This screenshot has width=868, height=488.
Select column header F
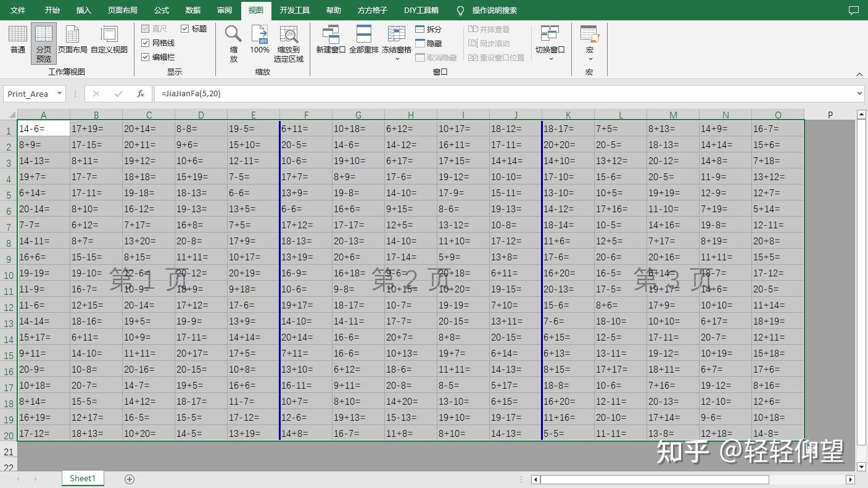[x=306, y=115]
